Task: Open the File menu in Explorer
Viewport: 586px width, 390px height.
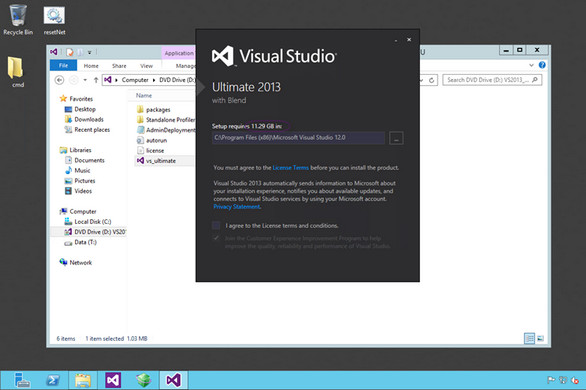Action: coord(64,65)
